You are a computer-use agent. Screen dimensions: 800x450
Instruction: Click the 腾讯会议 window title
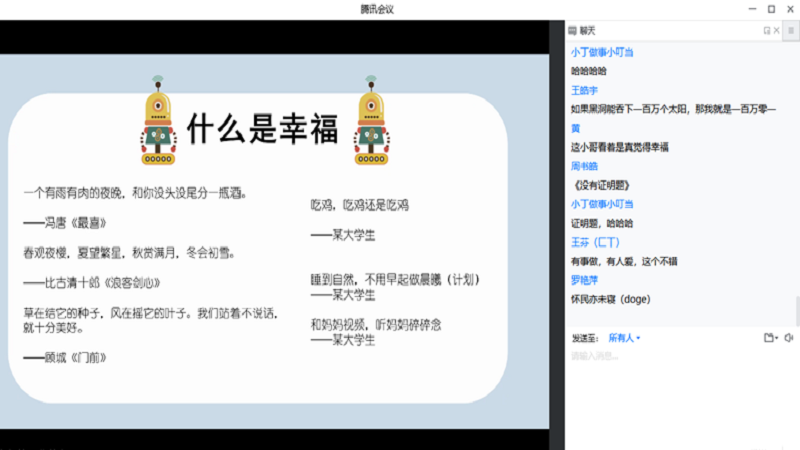tap(377, 9)
